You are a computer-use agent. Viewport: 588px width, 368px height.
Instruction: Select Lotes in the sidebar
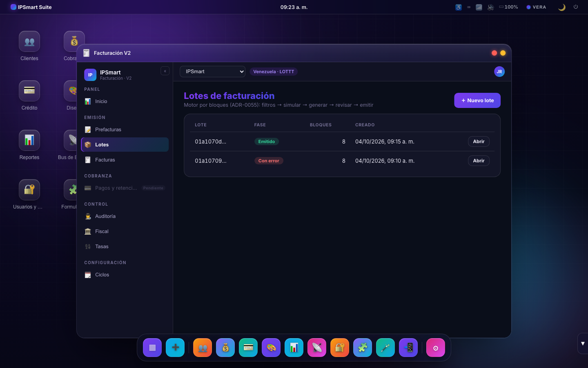(x=125, y=145)
